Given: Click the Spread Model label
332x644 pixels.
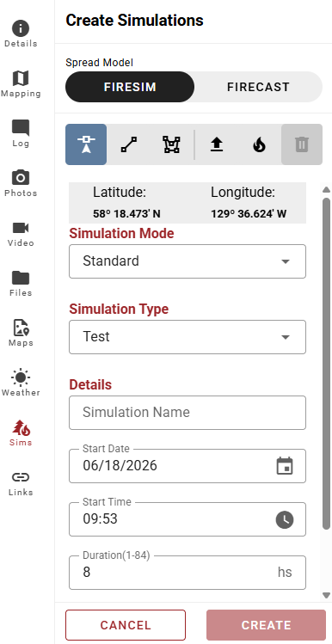Looking at the screenshot, I should coord(100,63).
